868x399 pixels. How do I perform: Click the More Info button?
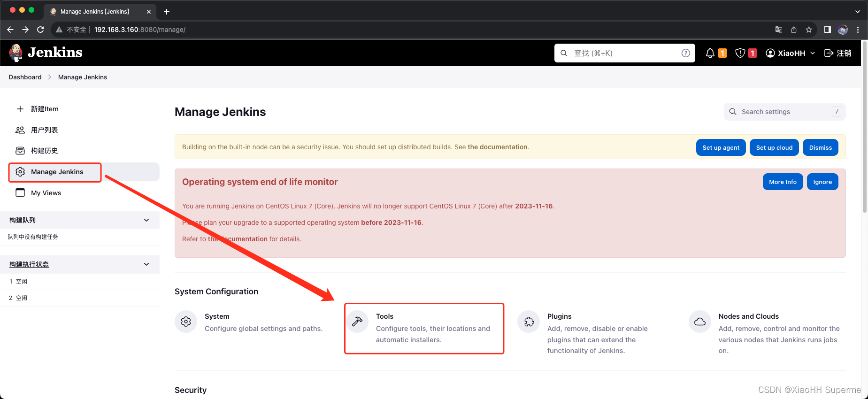click(783, 182)
